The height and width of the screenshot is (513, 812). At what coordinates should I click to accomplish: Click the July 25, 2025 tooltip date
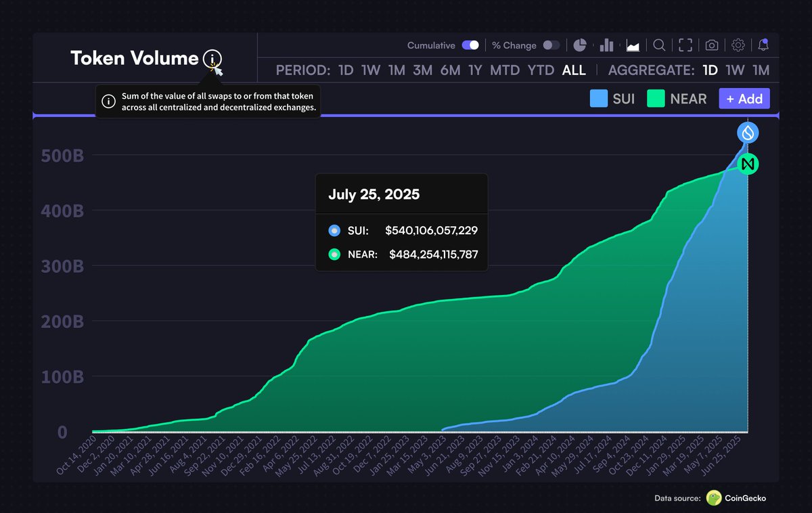coord(374,195)
